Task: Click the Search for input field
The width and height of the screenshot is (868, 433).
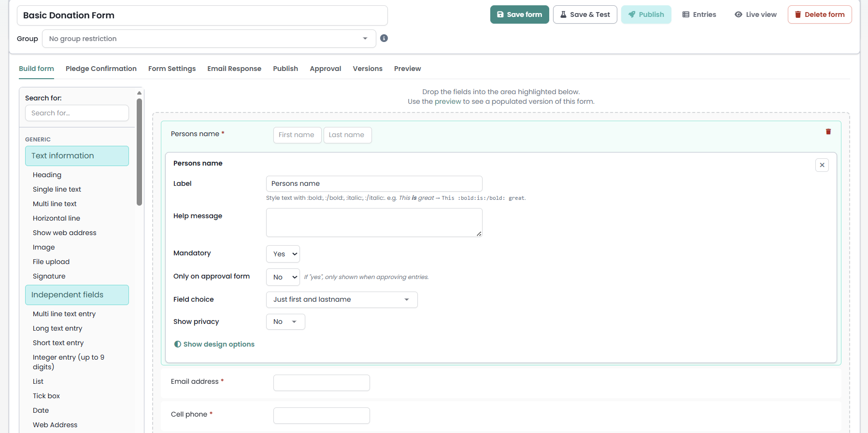Action: [x=77, y=113]
